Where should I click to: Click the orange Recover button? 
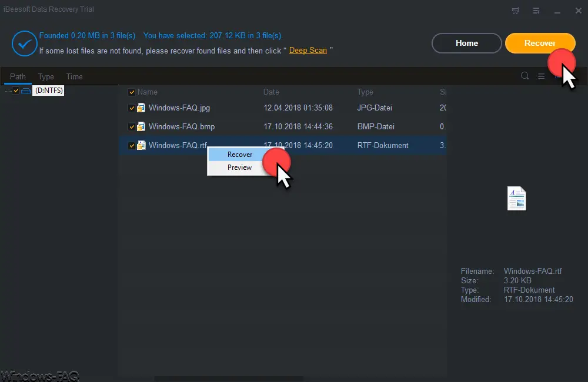point(540,43)
